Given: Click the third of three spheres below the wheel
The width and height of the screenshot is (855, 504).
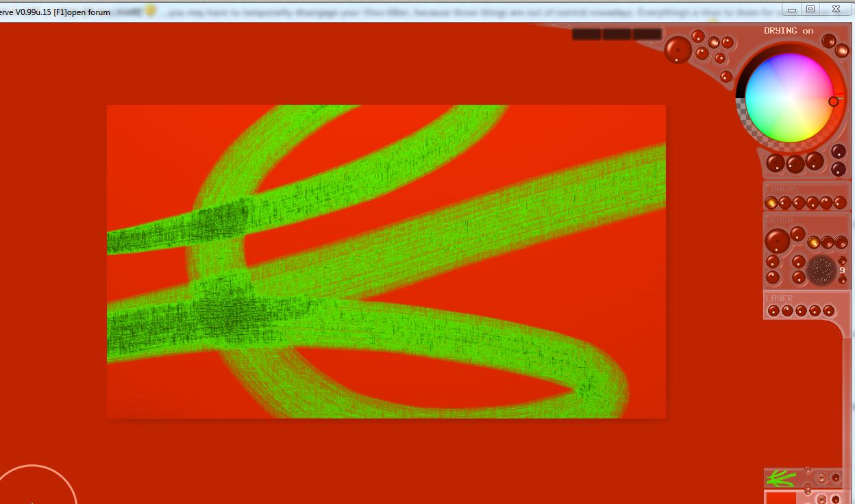Looking at the screenshot, I should tap(814, 160).
